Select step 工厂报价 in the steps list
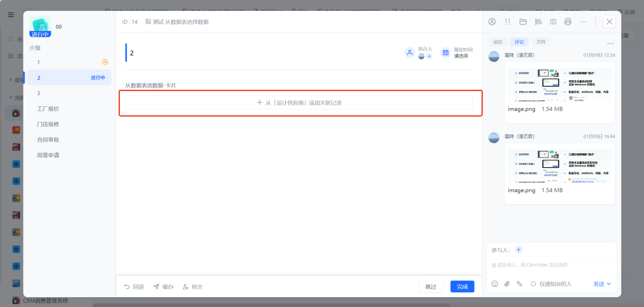 tap(69, 109)
